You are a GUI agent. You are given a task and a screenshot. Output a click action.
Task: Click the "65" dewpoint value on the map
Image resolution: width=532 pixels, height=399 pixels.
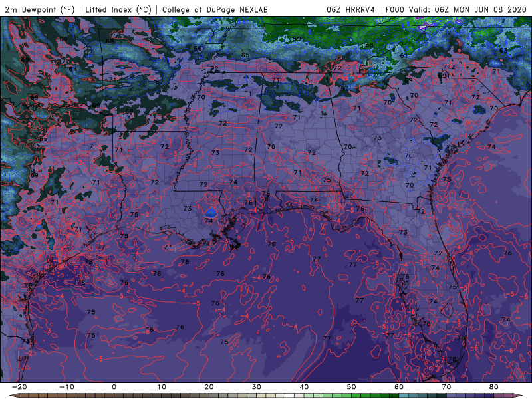point(245,55)
